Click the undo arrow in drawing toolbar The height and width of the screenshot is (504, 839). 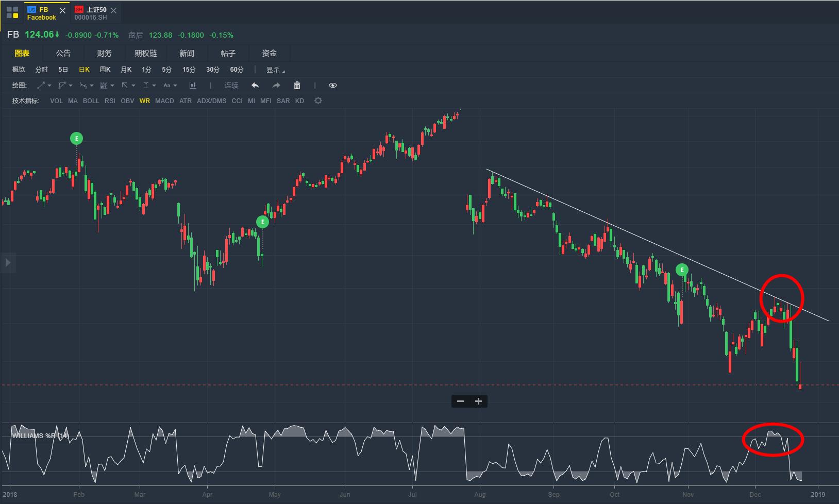click(x=255, y=86)
